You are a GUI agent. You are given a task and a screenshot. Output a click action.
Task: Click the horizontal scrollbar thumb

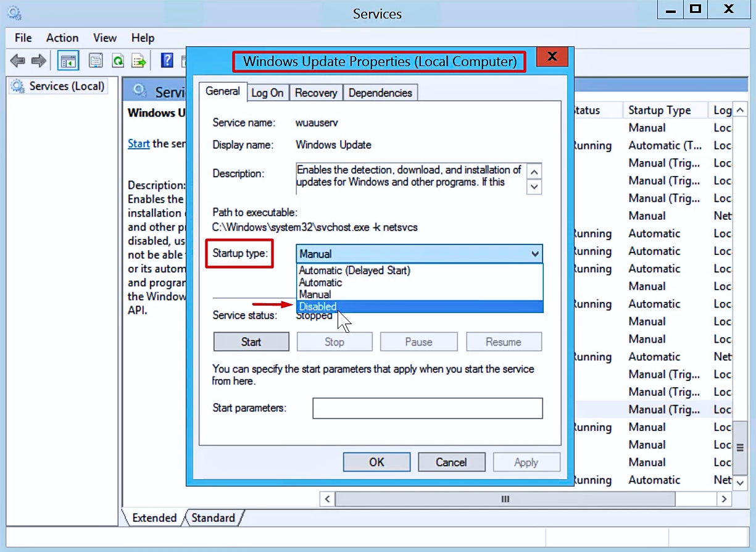[505, 499]
